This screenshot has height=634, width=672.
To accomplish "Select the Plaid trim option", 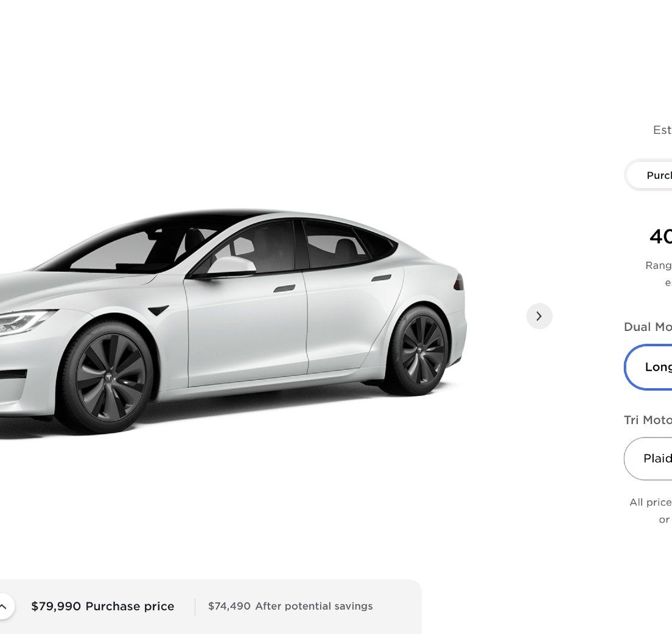I will pos(648,458).
